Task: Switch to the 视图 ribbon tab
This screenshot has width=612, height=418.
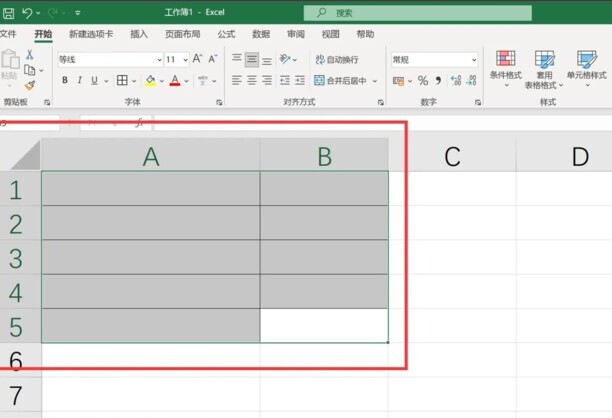Action: click(x=331, y=34)
